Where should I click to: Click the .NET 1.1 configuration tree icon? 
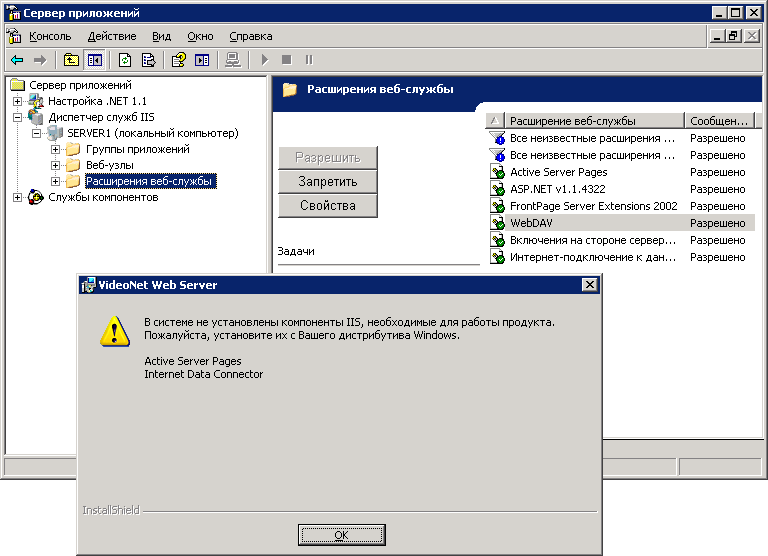(36, 101)
